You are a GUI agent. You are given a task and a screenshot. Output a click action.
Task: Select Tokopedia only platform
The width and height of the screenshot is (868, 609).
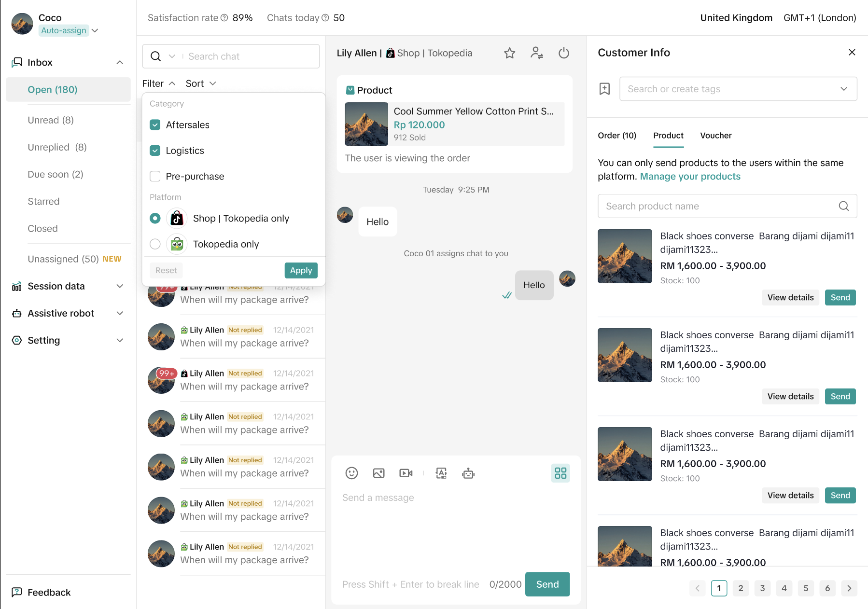(155, 244)
